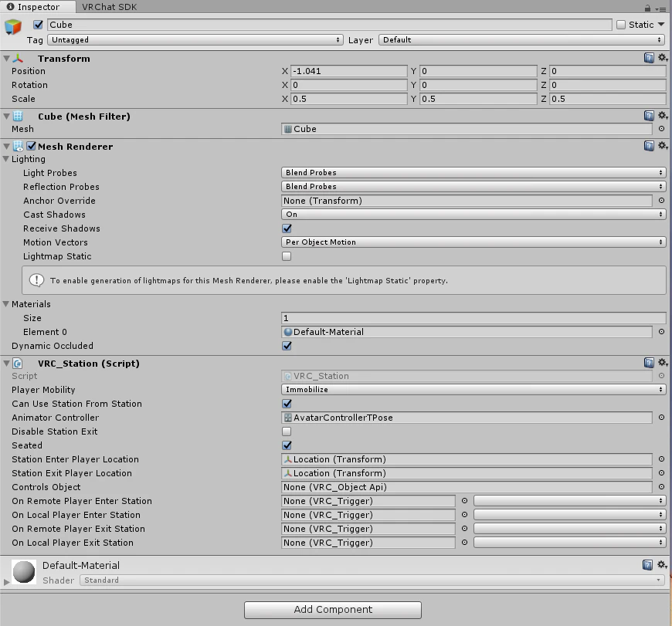Click object picker for Station Enter Player Location
Image resolution: width=672 pixels, height=626 pixels.
pos(661,459)
